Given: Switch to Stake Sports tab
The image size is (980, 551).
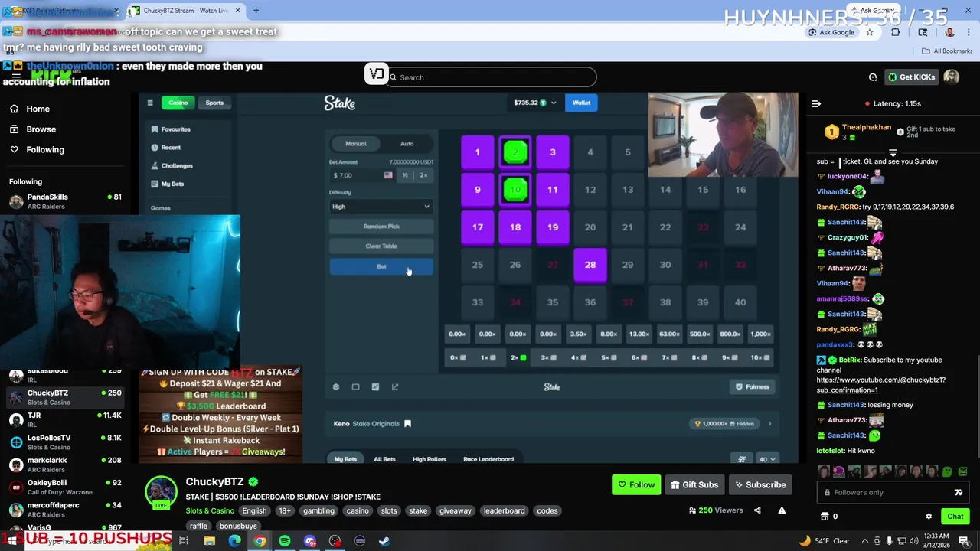Looking at the screenshot, I should point(214,103).
